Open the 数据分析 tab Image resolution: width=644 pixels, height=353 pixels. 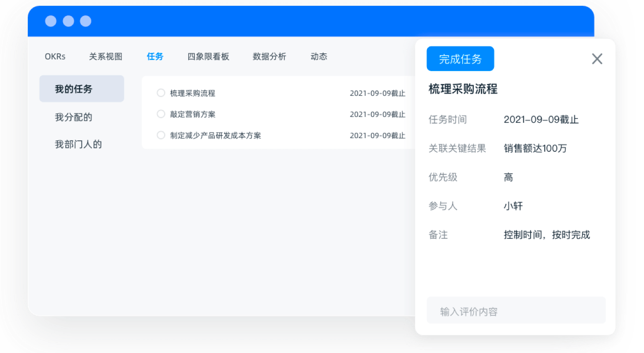(x=269, y=56)
